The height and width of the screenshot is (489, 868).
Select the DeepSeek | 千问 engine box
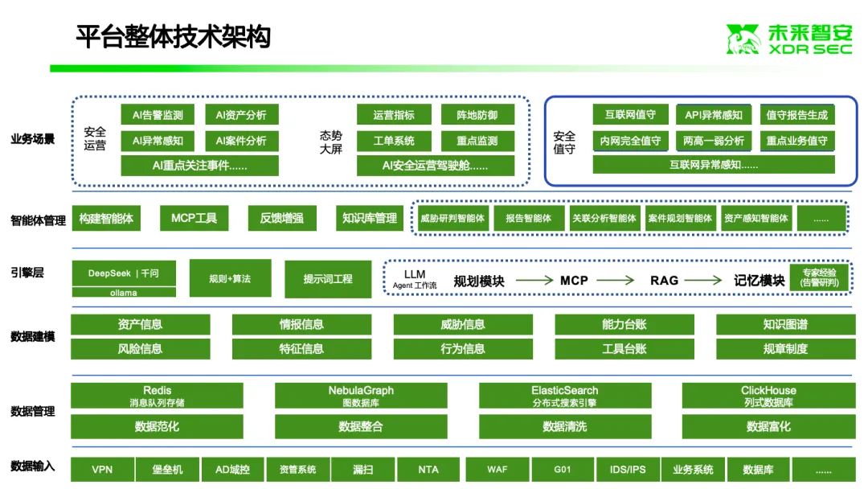[124, 273]
